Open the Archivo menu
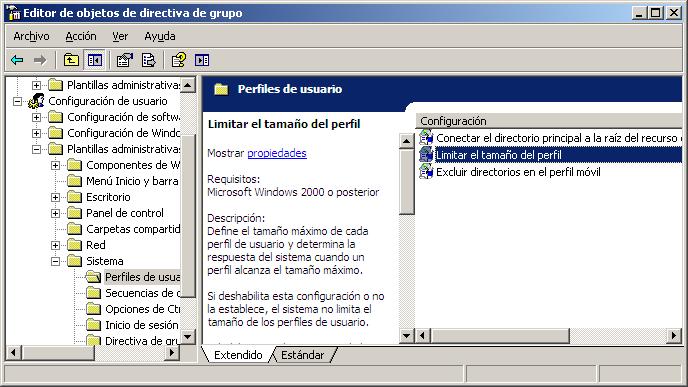The height and width of the screenshot is (387, 688). click(31, 36)
